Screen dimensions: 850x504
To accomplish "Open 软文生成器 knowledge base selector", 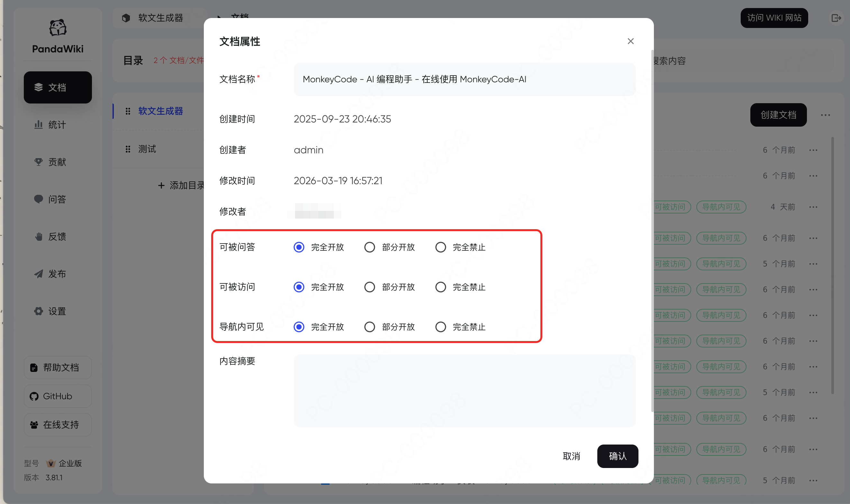I will point(160,18).
